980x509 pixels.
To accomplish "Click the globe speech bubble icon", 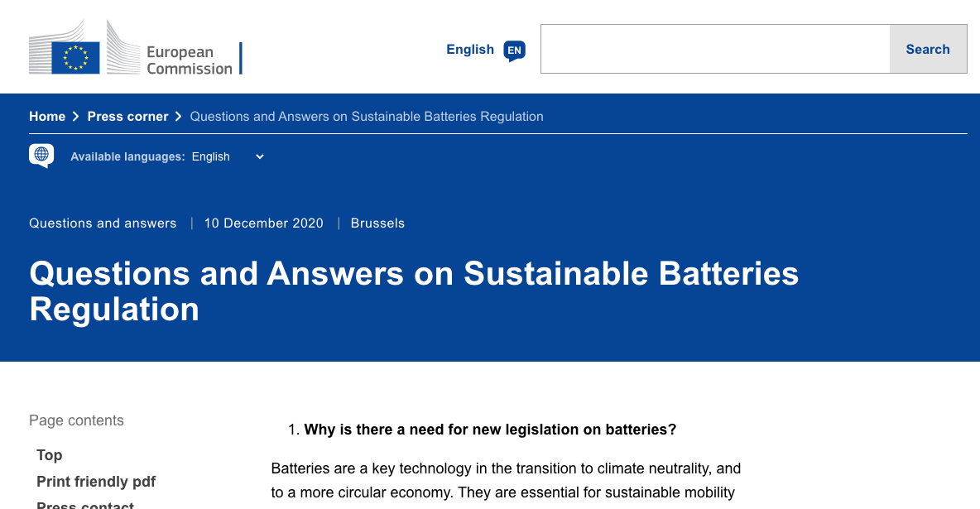I will 41,156.
